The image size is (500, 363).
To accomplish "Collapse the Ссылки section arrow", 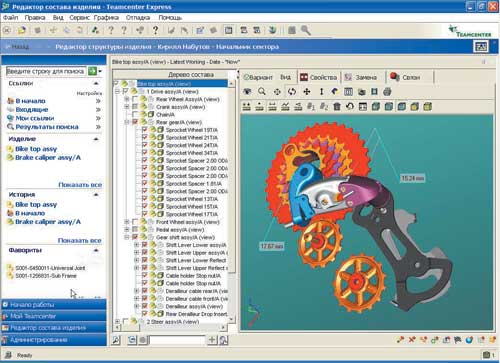I will coord(96,83).
